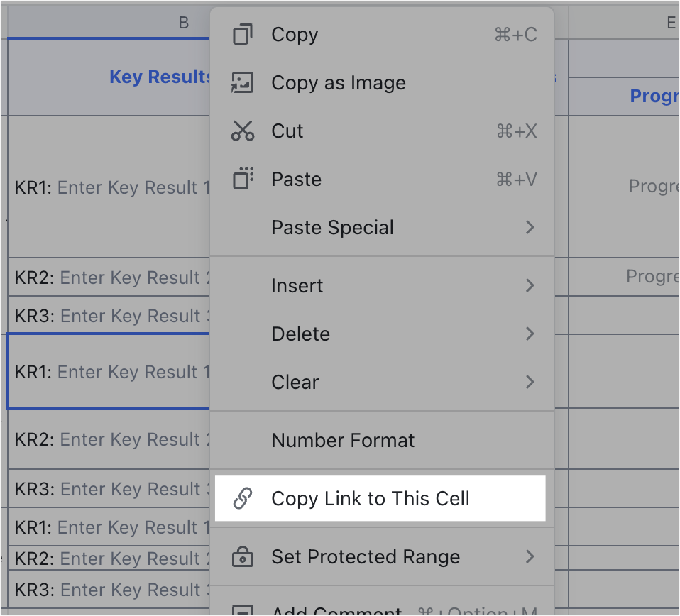Select the KR2 Enter Key Result cell

[x=106, y=277]
